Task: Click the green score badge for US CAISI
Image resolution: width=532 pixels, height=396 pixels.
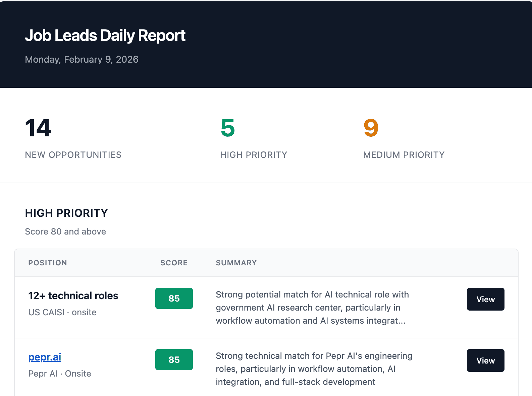Action: [x=174, y=298]
